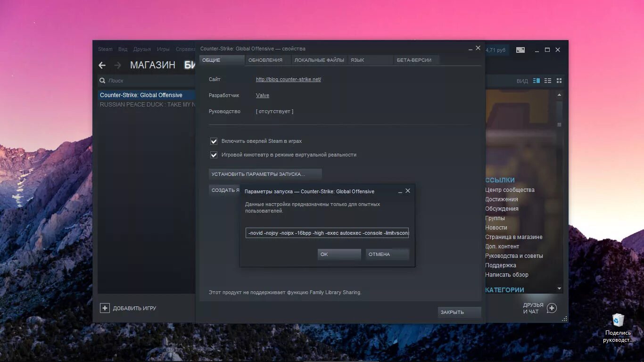Click scrollbar up arrow in Steam library
Image resolution: width=644 pixels, height=362 pixels.
(560, 94)
